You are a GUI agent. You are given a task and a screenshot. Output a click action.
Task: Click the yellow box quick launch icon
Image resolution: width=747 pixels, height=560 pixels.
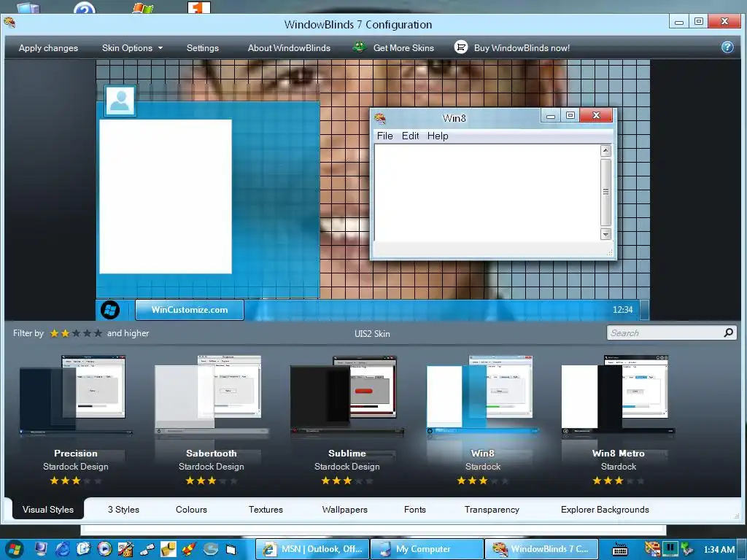tap(168, 549)
